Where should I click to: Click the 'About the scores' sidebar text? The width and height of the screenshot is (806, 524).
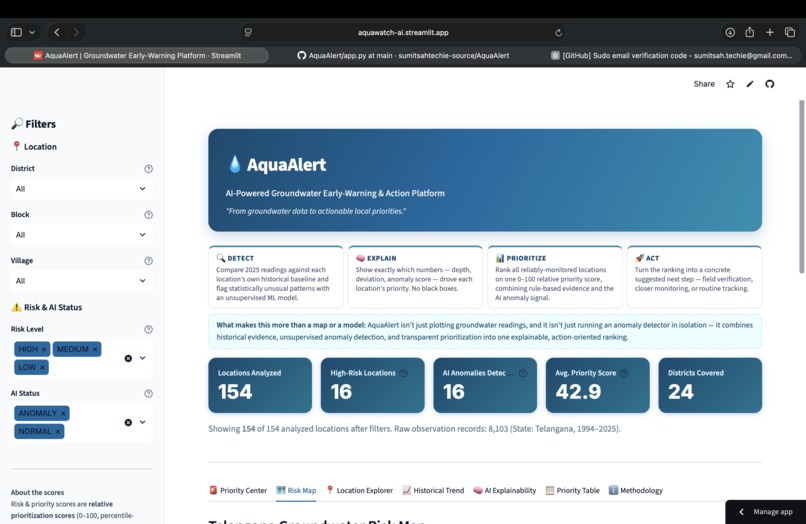[38, 492]
